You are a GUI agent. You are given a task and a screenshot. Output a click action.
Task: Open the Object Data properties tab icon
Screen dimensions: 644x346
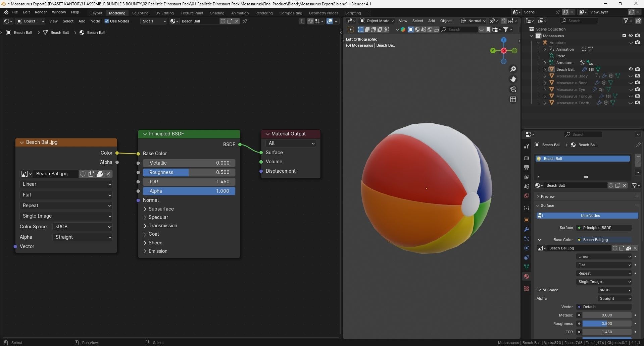point(527,267)
